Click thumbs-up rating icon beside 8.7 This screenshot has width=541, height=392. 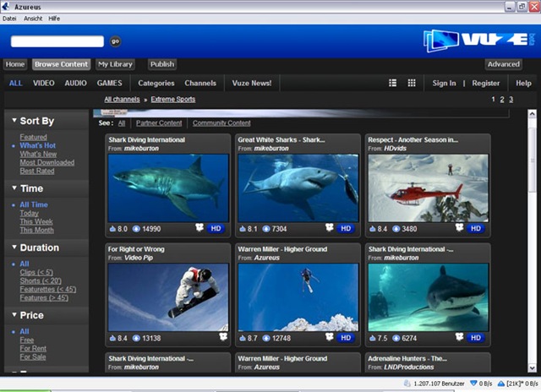click(243, 338)
